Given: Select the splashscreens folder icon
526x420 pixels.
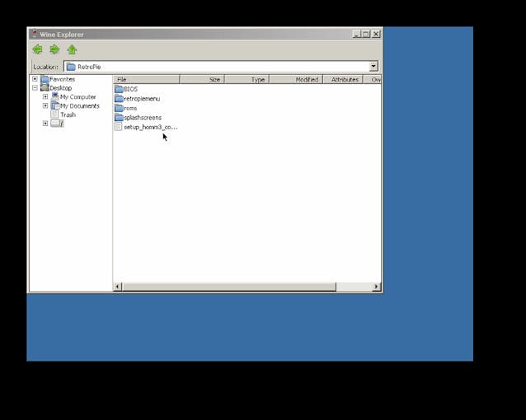Looking at the screenshot, I should coord(119,118).
